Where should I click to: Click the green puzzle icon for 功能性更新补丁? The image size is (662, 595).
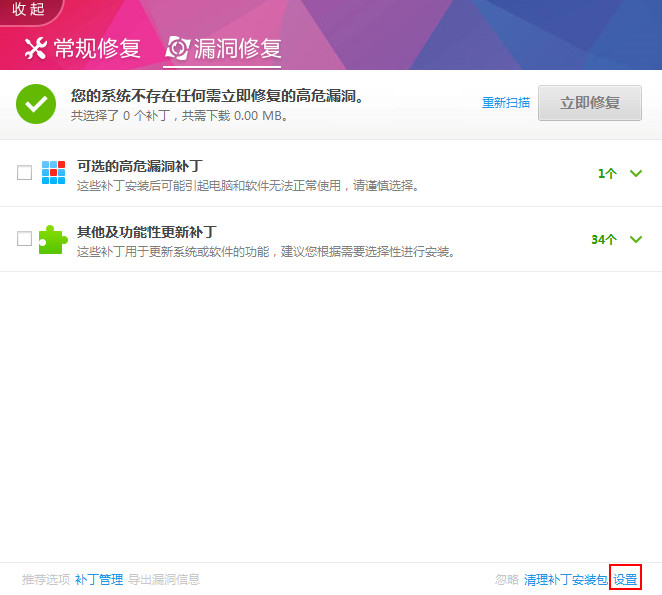[53, 239]
